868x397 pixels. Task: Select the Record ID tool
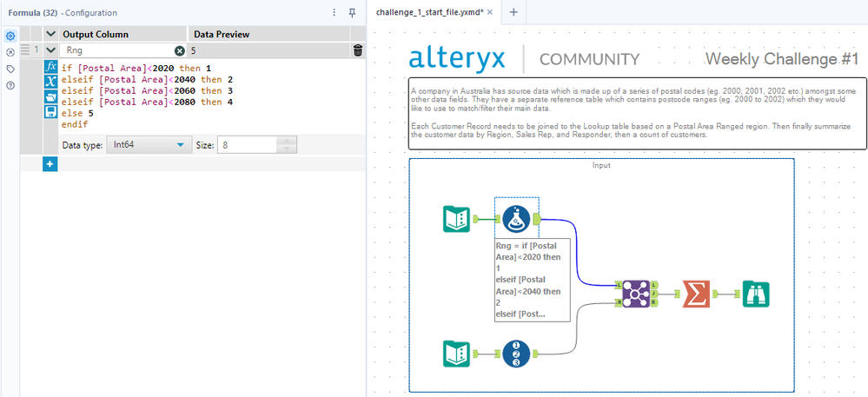coord(516,354)
